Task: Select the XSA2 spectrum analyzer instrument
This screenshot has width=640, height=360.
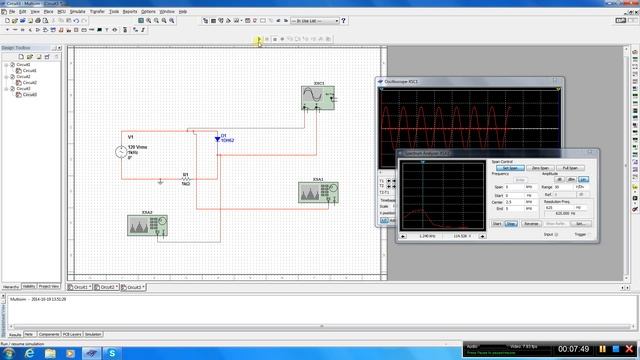Action: pyautogui.click(x=147, y=225)
